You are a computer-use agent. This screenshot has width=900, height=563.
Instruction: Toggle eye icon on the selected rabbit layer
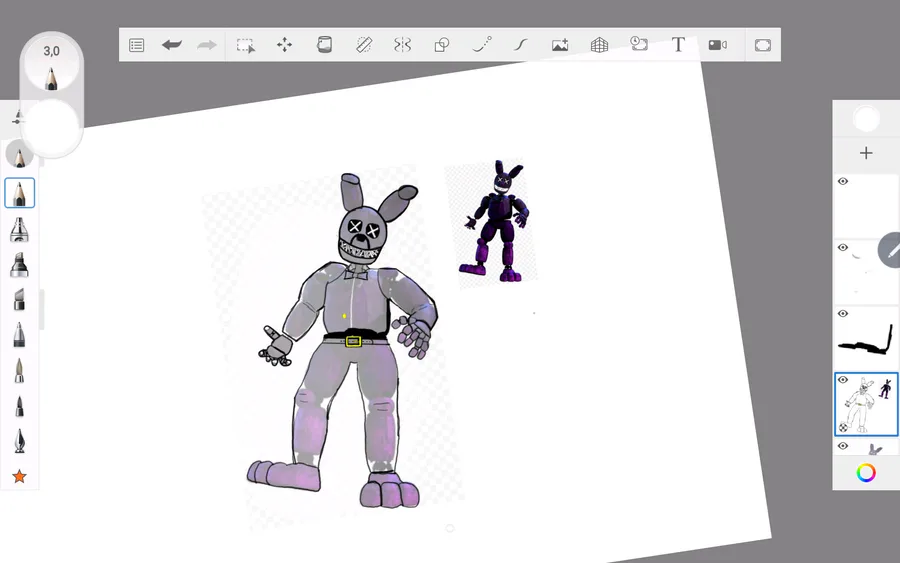pos(843,379)
